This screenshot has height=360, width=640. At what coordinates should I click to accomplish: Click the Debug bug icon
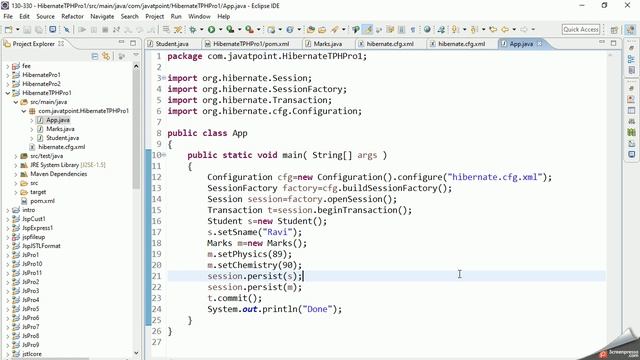pyautogui.click(x=193, y=29)
